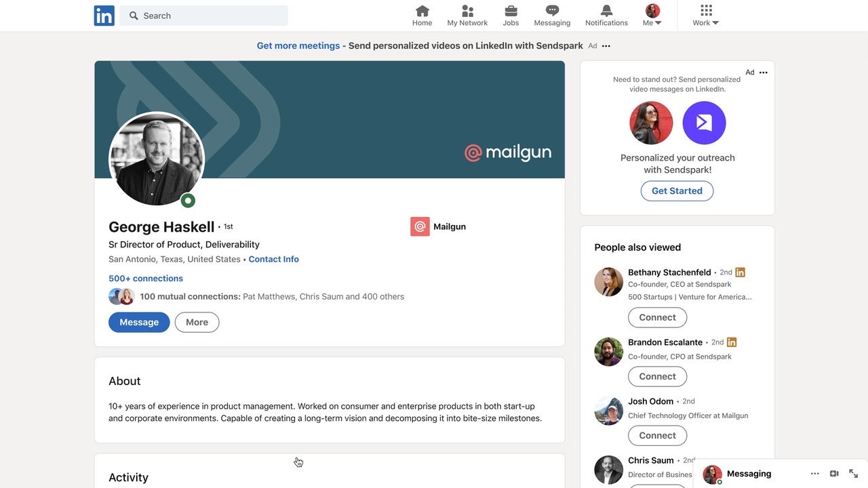Image resolution: width=868 pixels, height=488 pixels.
Task: Click the Messaging bar title text
Action: [x=749, y=474]
